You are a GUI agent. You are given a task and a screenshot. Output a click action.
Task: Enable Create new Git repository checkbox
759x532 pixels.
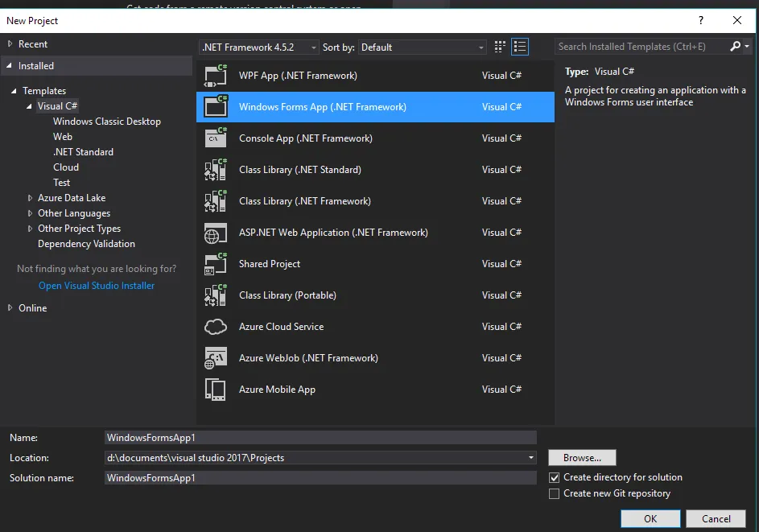tap(555, 493)
